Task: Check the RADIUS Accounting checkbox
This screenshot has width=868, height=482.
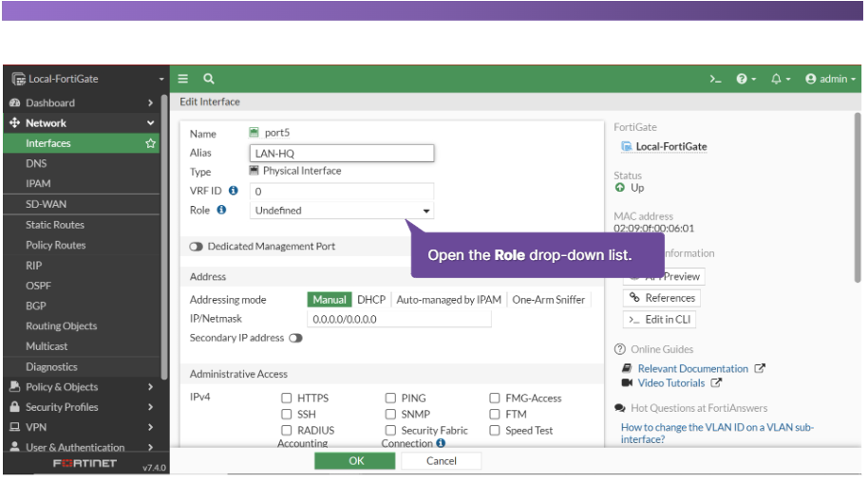Action: (x=286, y=430)
